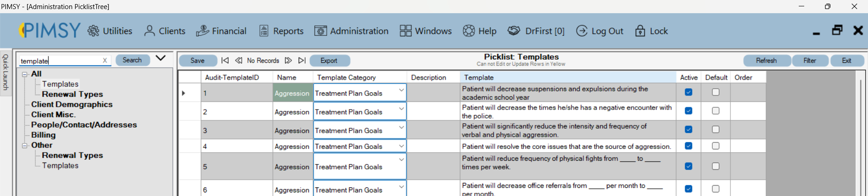Screen dimensions: 868x196
Task: Click the Reports document icon
Action: [x=264, y=31]
